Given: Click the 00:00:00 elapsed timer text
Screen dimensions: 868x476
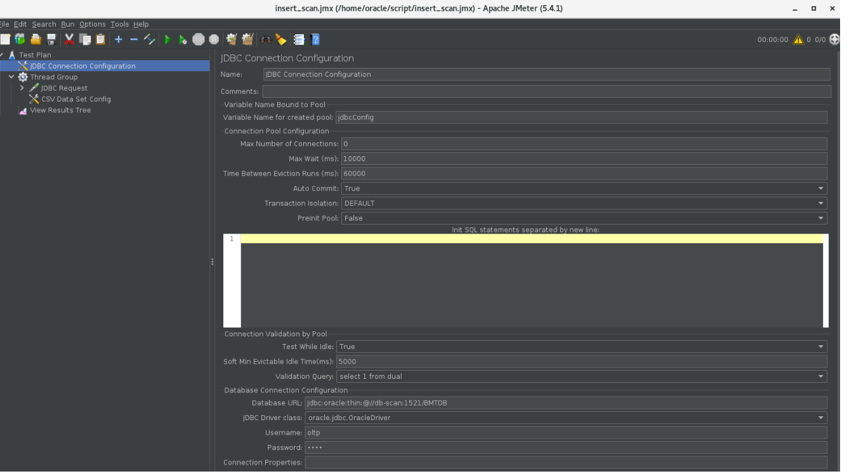Looking at the screenshot, I should [773, 39].
